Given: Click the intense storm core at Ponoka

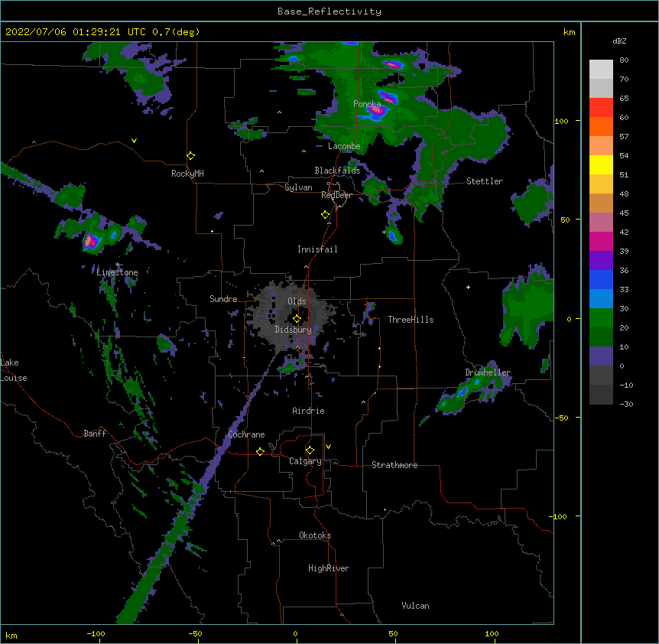Looking at the screenshot, I should 377,110.
